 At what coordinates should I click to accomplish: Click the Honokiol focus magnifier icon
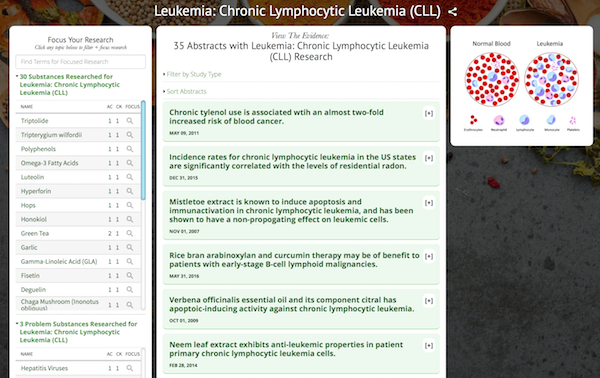(130, 219)
